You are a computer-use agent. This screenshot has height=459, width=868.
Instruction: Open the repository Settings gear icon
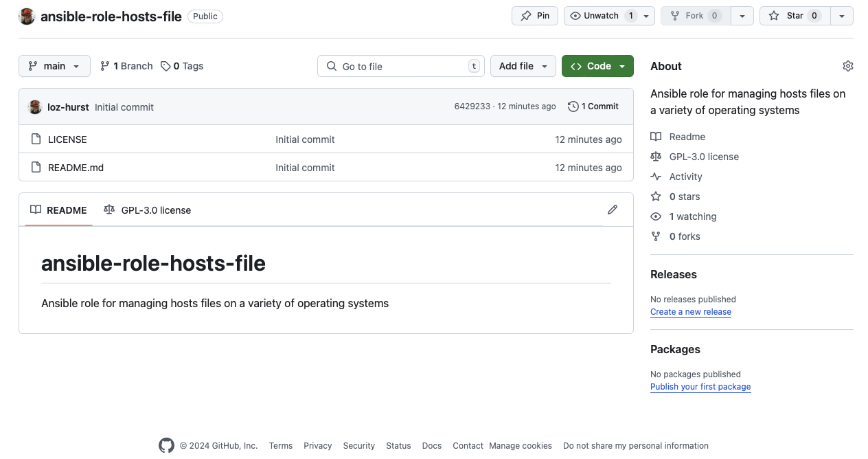pos(847,65)
